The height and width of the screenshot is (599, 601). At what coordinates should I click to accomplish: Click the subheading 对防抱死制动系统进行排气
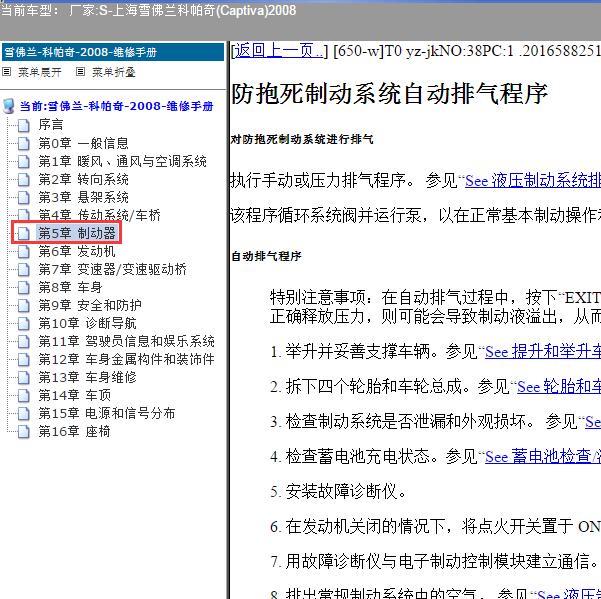[302, 139]
